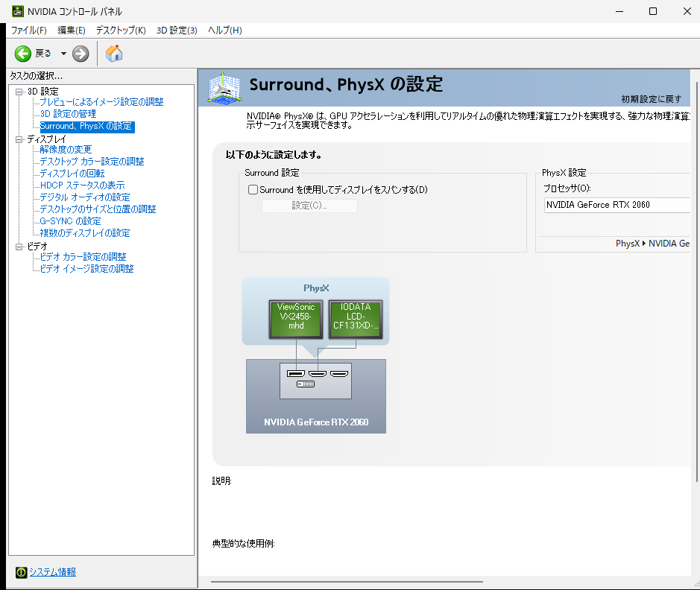The image size is (700, 590).
Task: Click the ディスプレイ category label in tree
Action: [x=46, y=139]
